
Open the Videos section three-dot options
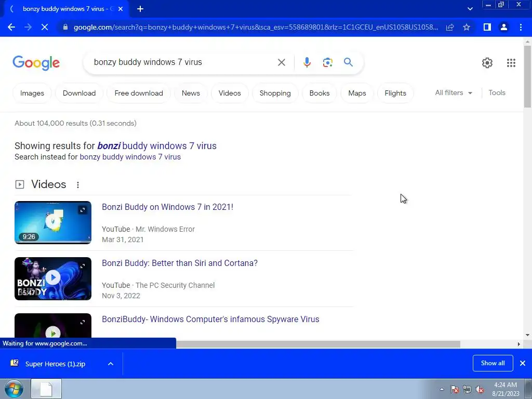pyautogui.click(x=78, y=184)
